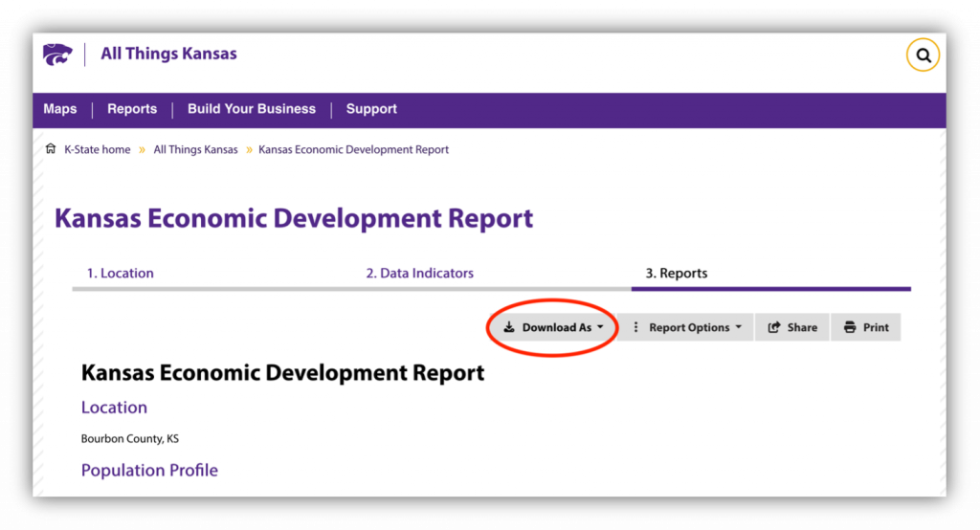Click the All Things Kansas site title
The image size is (980, 530).
coord(168,54)
